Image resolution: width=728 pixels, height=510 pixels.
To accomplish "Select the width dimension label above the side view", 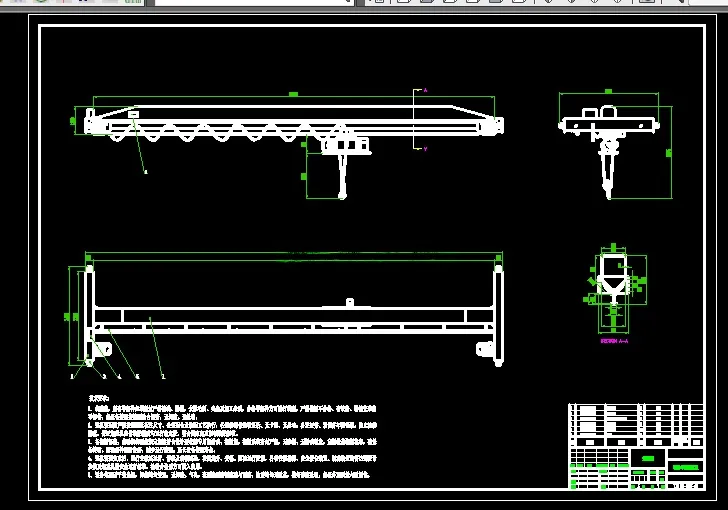I will 609,92.
